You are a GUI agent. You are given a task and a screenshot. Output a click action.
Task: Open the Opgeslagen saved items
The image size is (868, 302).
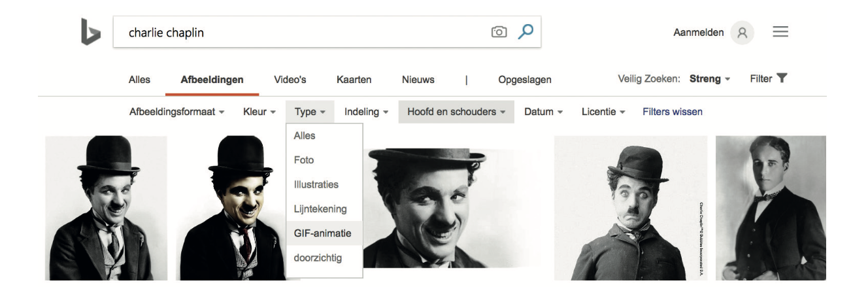point(525,80)
